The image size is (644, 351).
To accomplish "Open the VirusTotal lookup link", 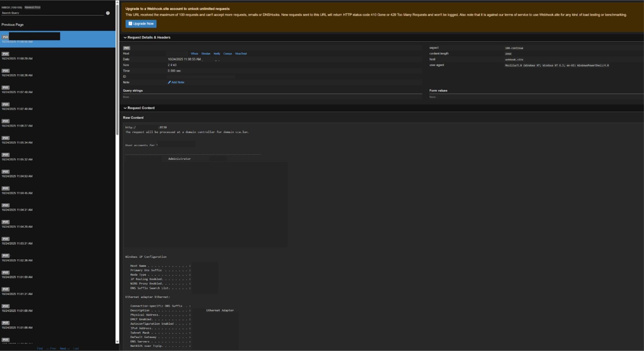I will pos(241,54).
